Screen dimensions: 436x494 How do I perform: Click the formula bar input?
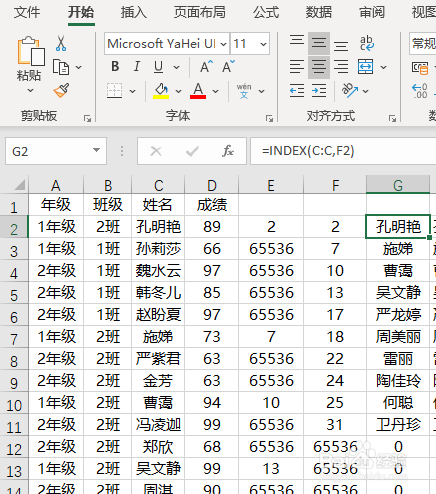[343, 151]
